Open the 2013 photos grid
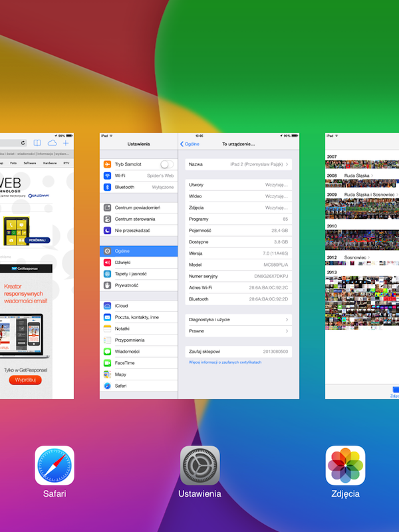Image resolution: width=399 pixels, height=532 pixels. pyautogui.click(x=362, y=303)
